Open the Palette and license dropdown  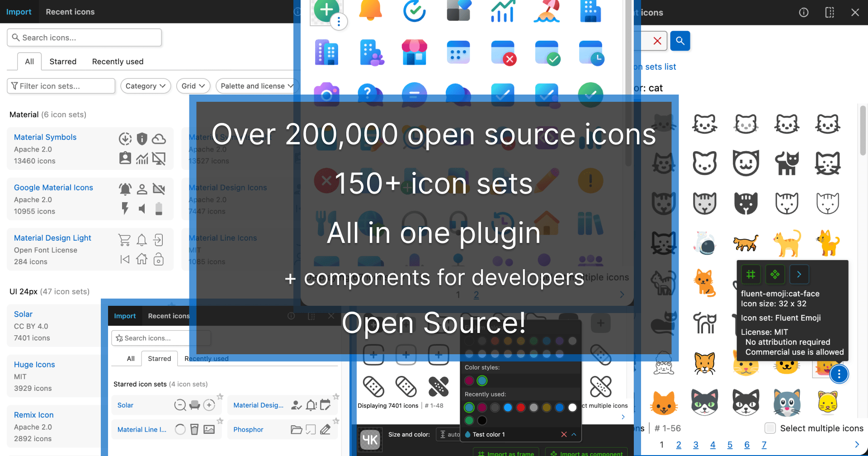point(256,85)
